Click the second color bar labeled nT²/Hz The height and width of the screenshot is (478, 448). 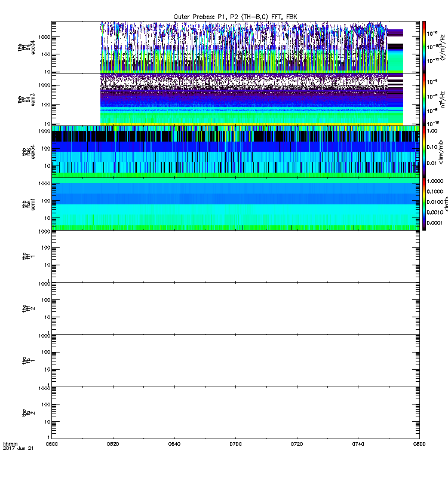tap(424, 99)
